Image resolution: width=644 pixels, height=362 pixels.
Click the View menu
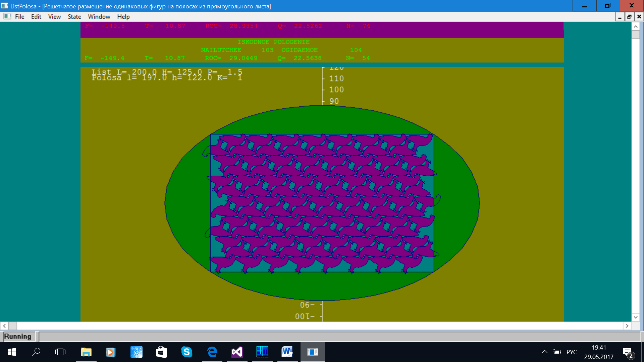click(54, 16)
